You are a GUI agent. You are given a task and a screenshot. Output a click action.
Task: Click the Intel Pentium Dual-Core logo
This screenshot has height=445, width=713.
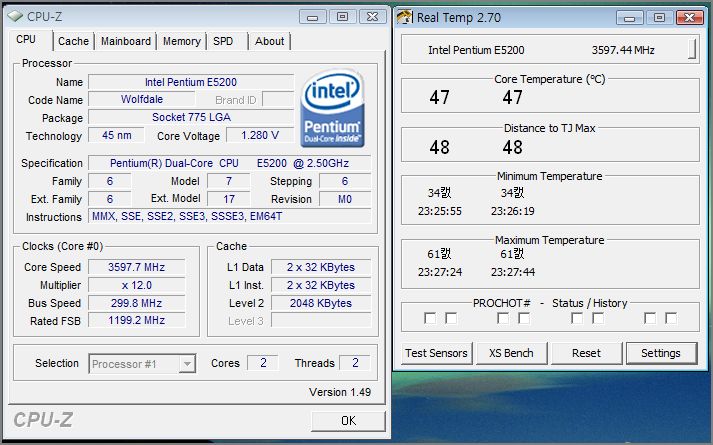point(332,108)
